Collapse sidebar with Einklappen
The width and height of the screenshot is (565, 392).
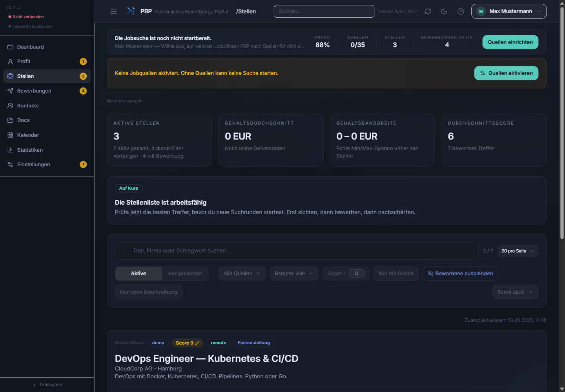(47, 385)
